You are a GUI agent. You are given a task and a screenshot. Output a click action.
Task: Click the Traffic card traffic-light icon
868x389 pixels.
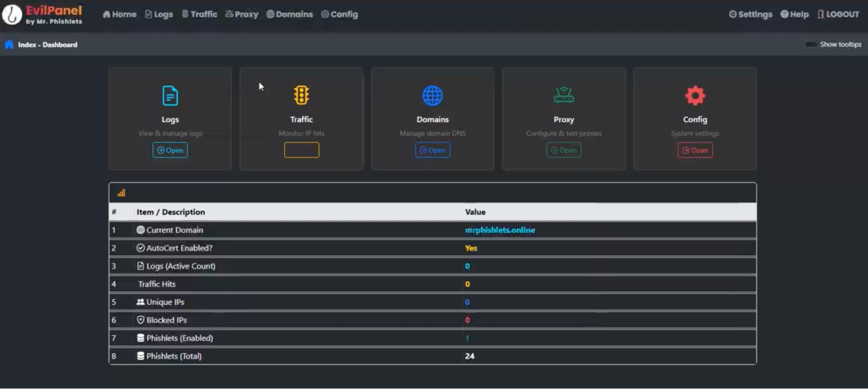coord(301,95)
